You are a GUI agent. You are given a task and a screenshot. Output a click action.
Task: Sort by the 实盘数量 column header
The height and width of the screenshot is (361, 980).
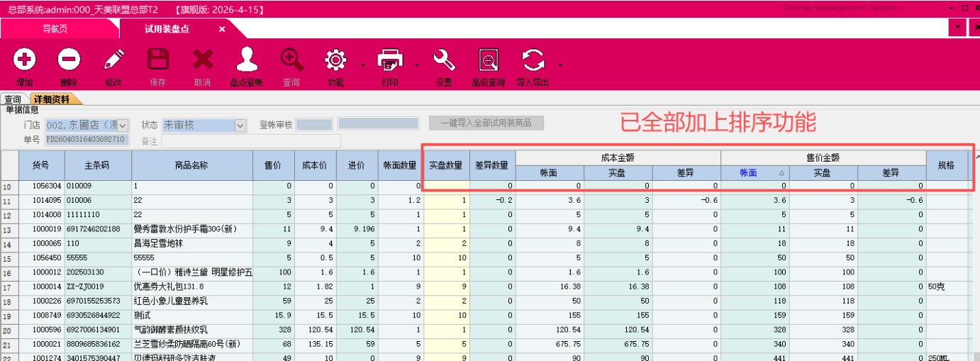click(x=446, y=165)
